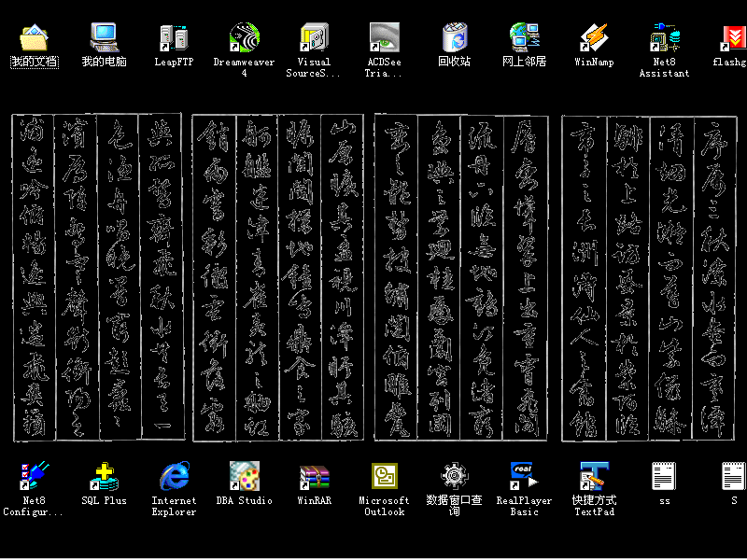Viewport: 747px width, 560px height.
Task: Click the 我的电脑 desktop icon
Action: click(x=104, y=38)
